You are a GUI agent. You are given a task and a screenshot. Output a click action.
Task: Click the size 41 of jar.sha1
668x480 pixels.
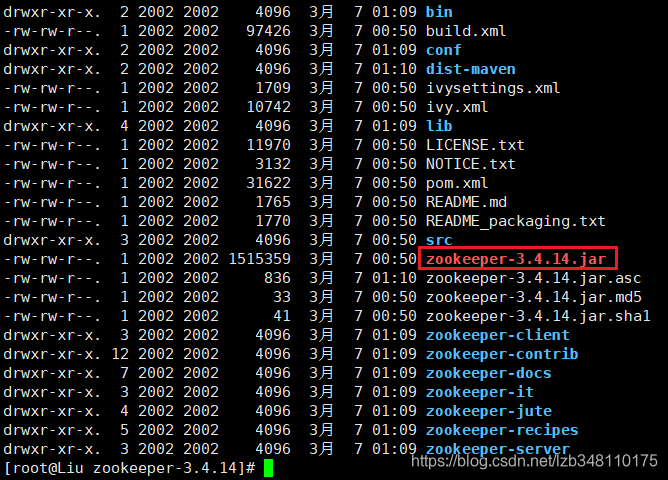[282, 316]
